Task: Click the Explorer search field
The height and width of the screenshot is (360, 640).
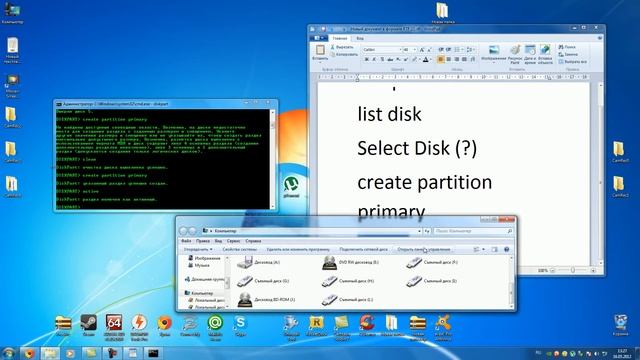Action: coord(473,231)
